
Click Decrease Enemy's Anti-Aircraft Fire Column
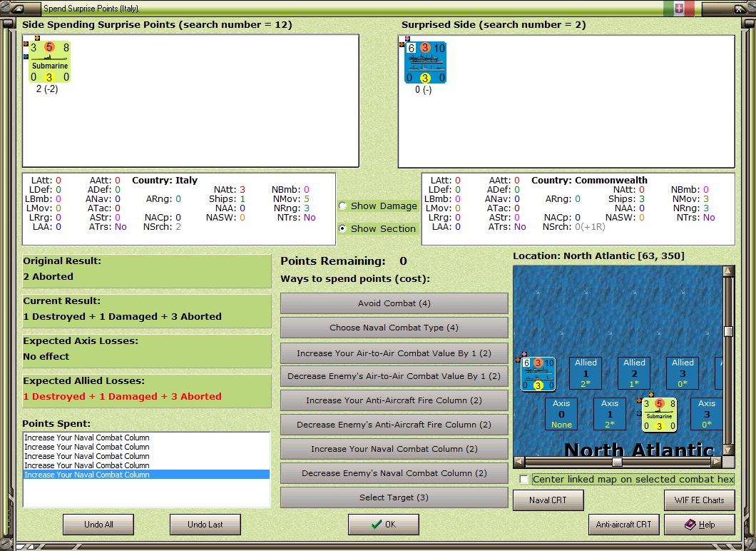click(394, 425)
